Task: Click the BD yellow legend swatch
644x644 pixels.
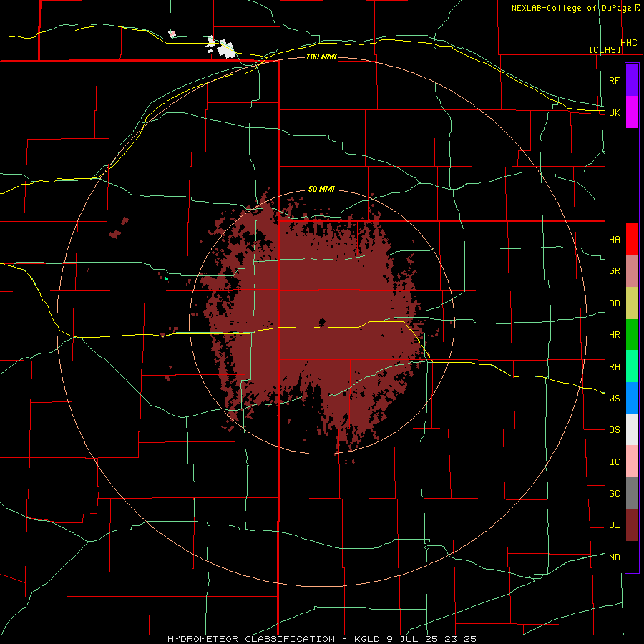Action: [x=632, y=303]
